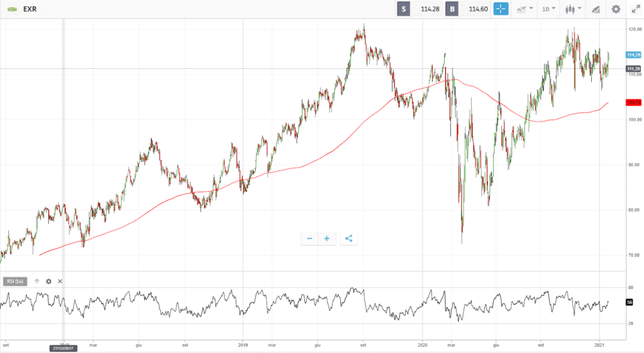The height and width of the screenshot is (353, 644).
Task: Click the 2020 label on time axis
Action: coord(423,345)
